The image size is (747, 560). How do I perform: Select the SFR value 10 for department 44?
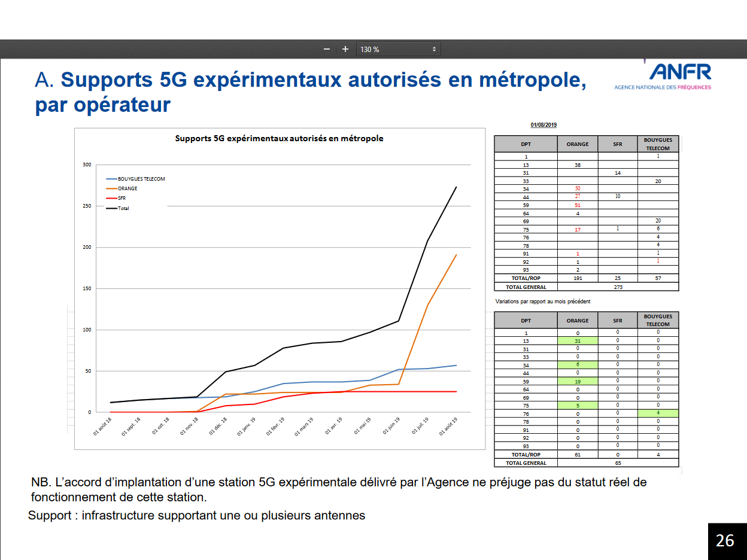(618, 197)
